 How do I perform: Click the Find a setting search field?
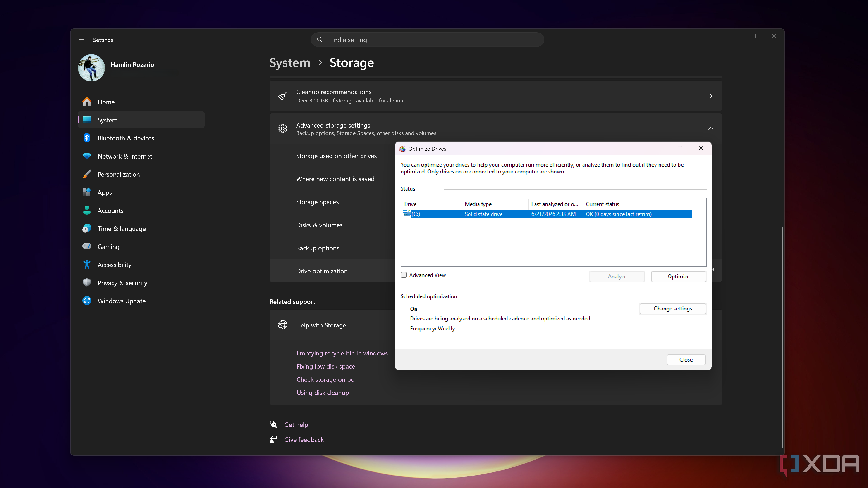pos(427,40)
